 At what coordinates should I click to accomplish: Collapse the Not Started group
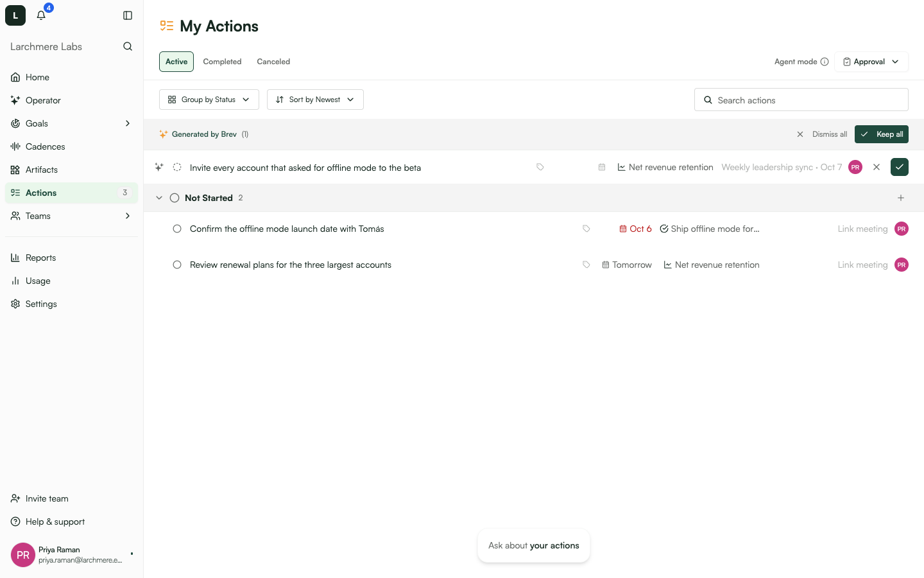coord(159,198)
